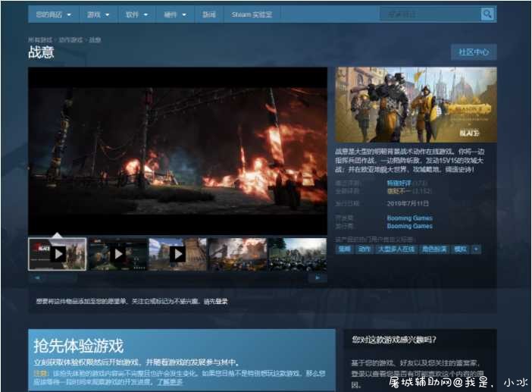Click right arrow under thumbnail strip
The image size is (532, 392).
[318, 278]
